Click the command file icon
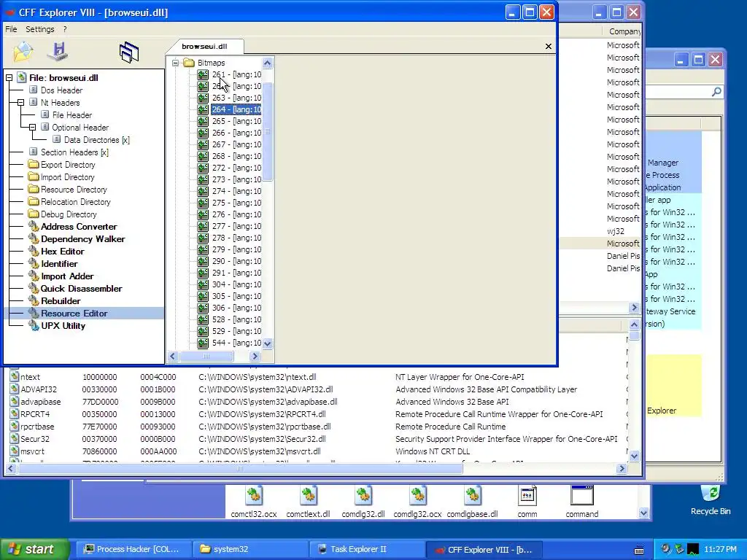This screenshot has width=747, height=560. (581, 496)
